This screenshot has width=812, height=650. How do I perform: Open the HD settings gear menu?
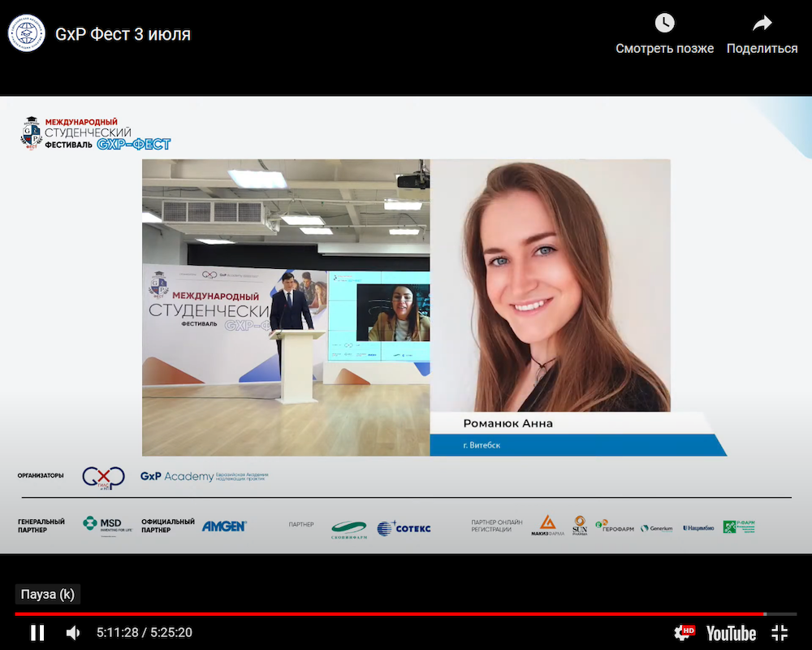(685, 632)
